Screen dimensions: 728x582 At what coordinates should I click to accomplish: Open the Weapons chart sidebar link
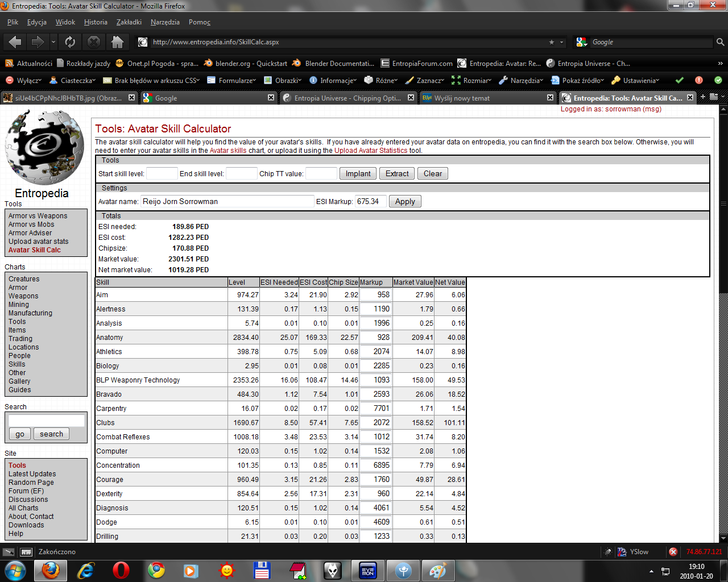(23, 296)
